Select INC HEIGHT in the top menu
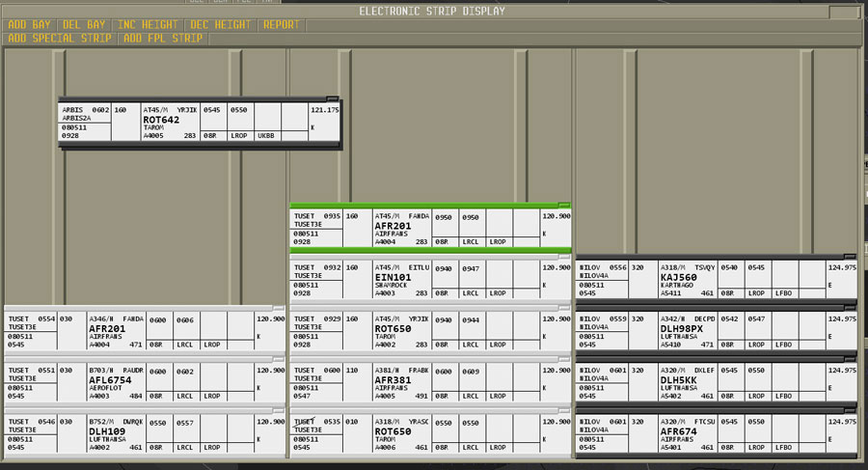 (x=148, y=25)
